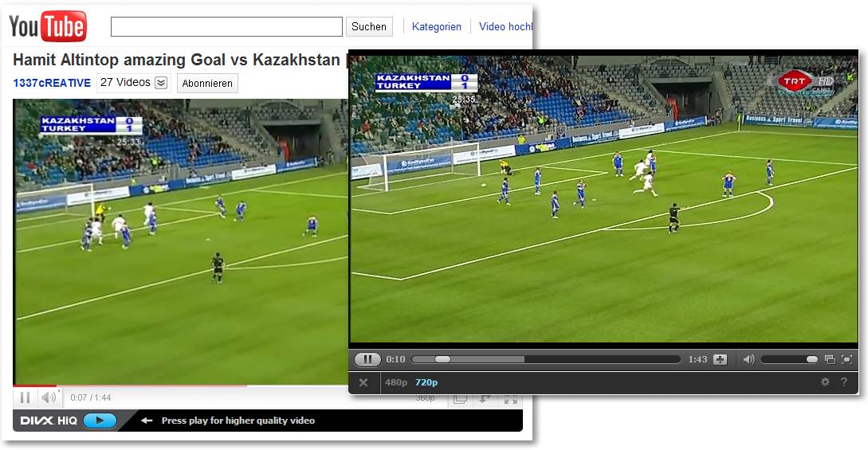Expand the 27 Videos dropdown arrow
Image resolution: width=868 pixels, height=450 pixels.
(160, 83)
